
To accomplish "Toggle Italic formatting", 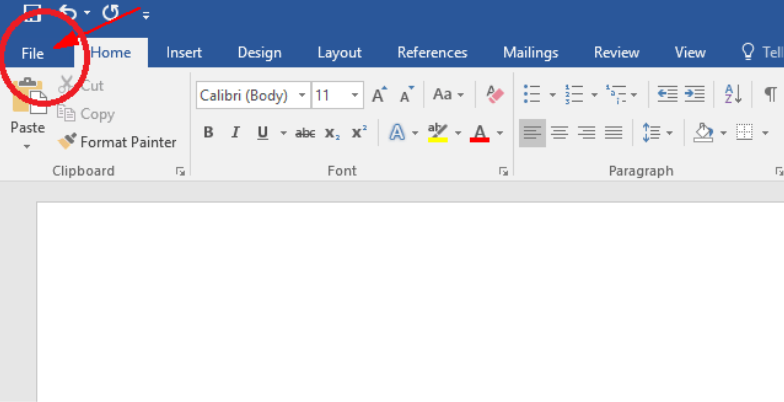I will click(x=236, y=132).
